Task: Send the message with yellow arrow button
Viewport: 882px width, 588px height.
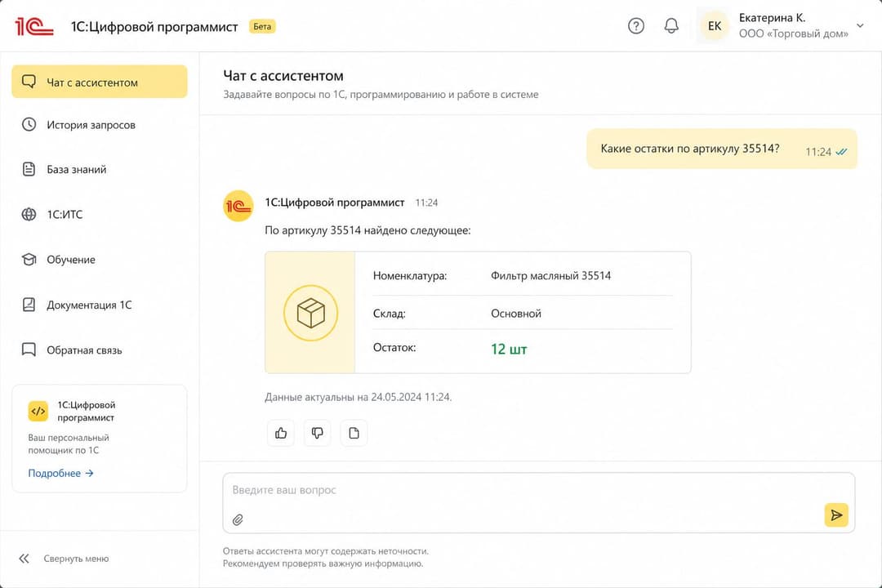Action: (836, 514)
